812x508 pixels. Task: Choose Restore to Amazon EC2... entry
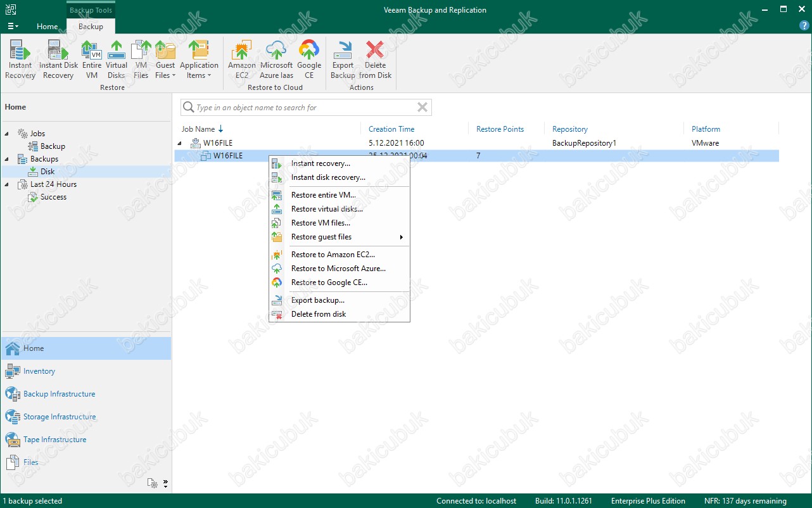[x=339, y=255]
